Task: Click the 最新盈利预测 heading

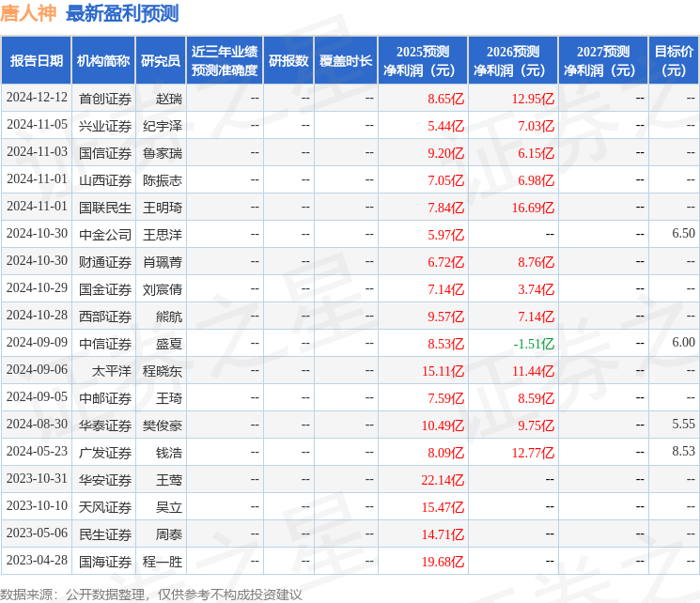Action: click(x=122, y=13)
